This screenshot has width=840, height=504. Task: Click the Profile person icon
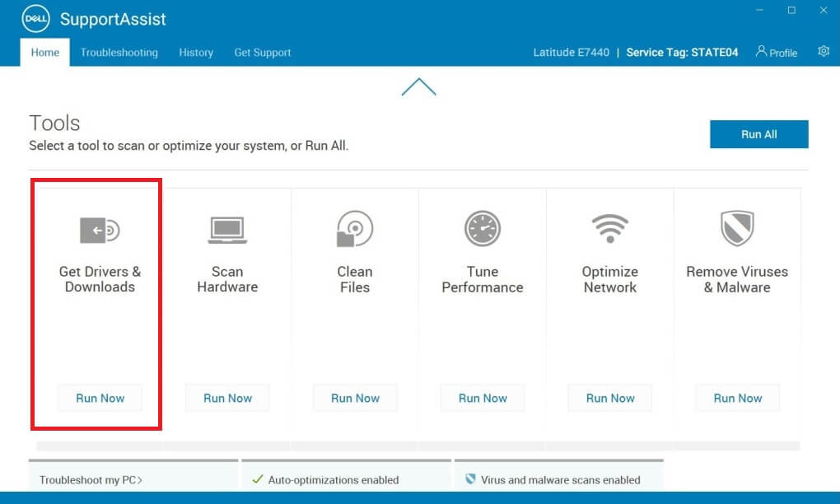(761, 51)
